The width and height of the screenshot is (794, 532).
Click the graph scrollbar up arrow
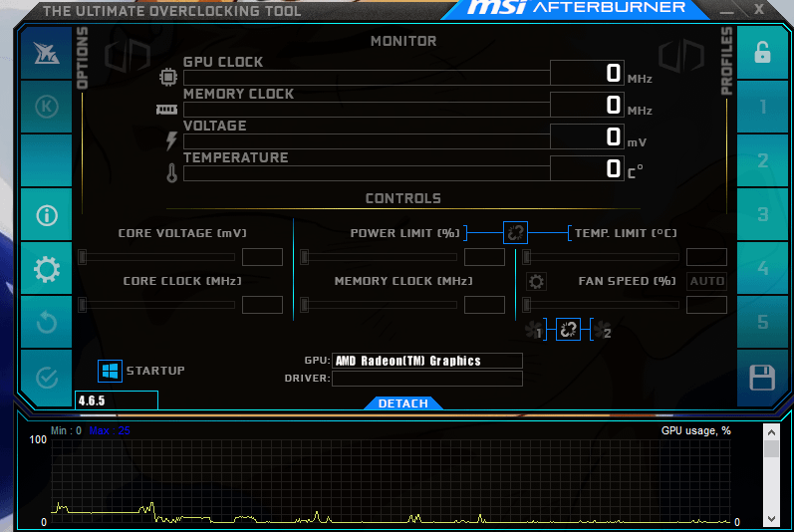(x=771, y=432)
